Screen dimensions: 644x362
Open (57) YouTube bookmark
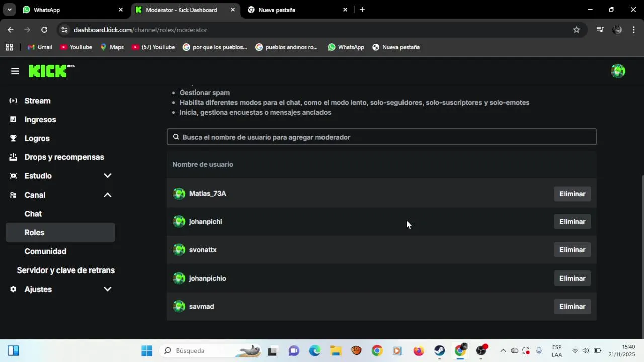(x=153, y=47)
